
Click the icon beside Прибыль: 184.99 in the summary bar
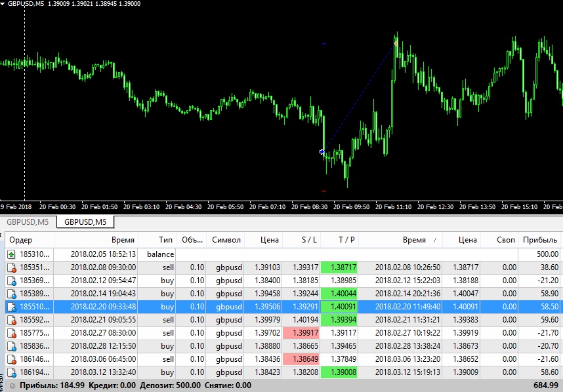coord(12,386)
